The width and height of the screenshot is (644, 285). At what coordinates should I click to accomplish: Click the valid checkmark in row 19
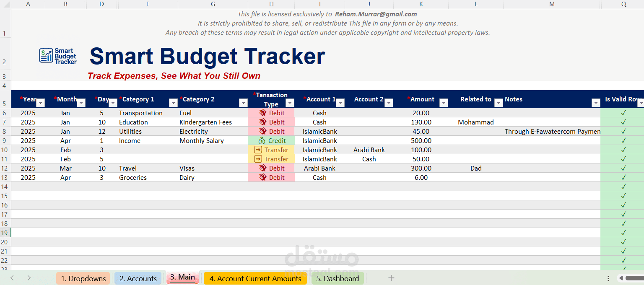pos(623,233)
